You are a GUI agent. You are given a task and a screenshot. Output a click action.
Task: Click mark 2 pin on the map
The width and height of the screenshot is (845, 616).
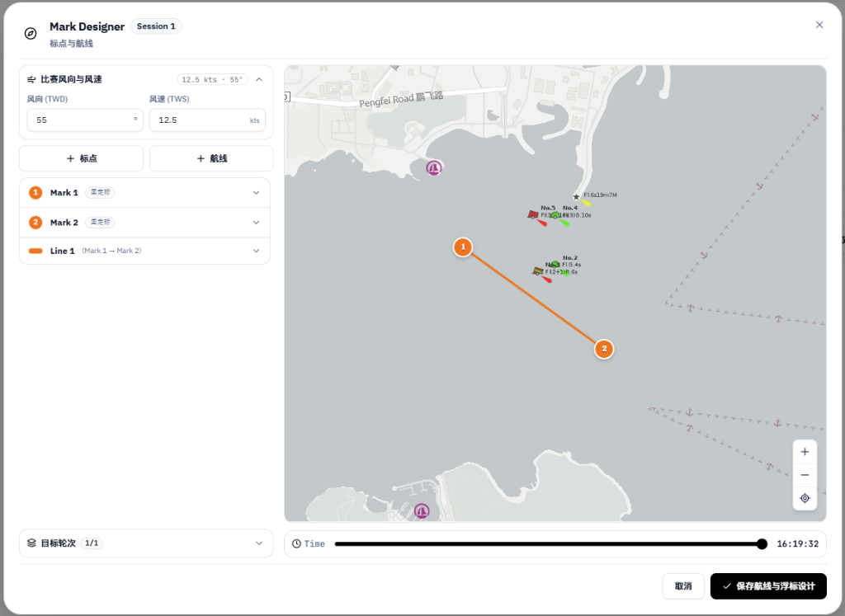(604, 349)
